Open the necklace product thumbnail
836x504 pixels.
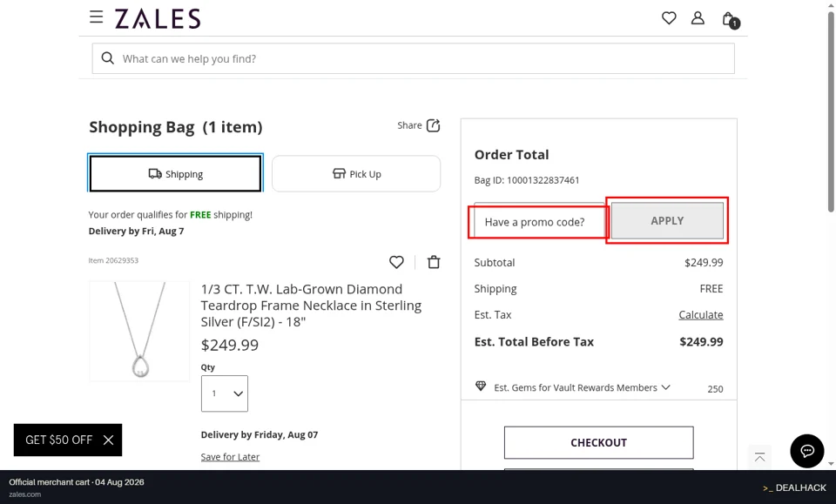[x=139, y=332]
